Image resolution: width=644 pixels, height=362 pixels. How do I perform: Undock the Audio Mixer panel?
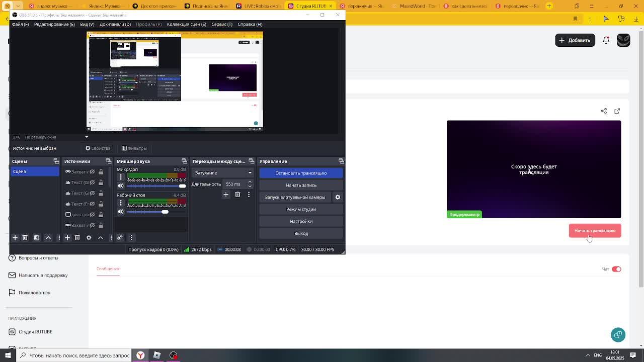click(184, 161)
